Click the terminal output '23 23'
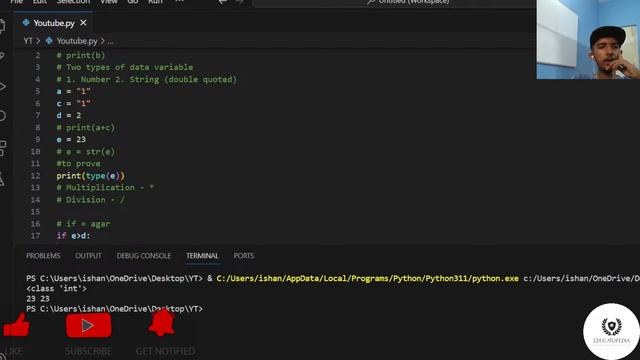640x360 pixels. pyautogui.click(x=38, y=299)
